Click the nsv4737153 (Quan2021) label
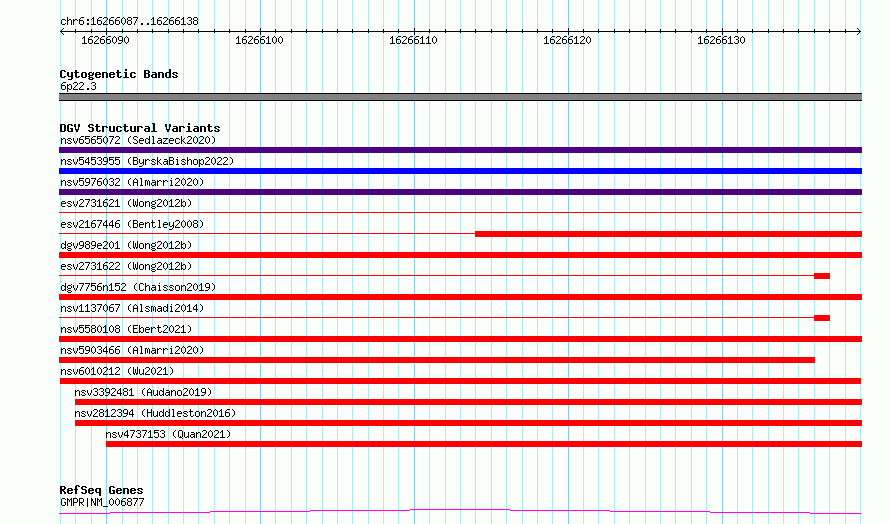Image resolution: width=890 pixels, height=524 pixels. coord(168,434)
